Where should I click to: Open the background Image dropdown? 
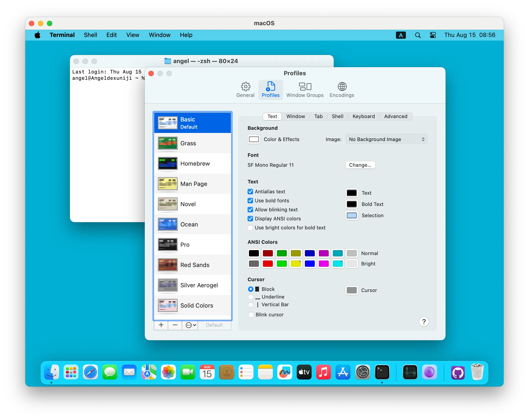point(386,139)
